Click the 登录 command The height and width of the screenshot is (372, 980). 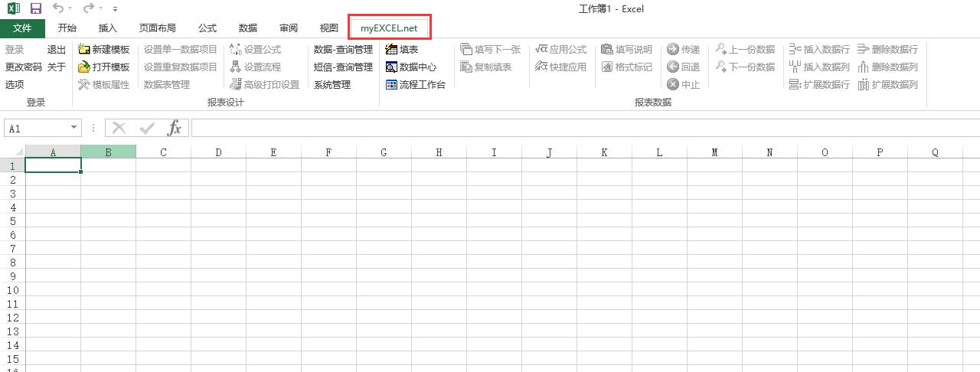(x=15, y=50)
